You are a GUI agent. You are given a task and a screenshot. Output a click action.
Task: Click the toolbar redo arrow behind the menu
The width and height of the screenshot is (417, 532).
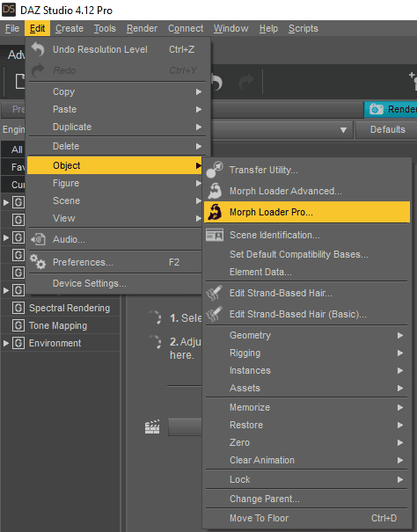(x=246, y=82)
